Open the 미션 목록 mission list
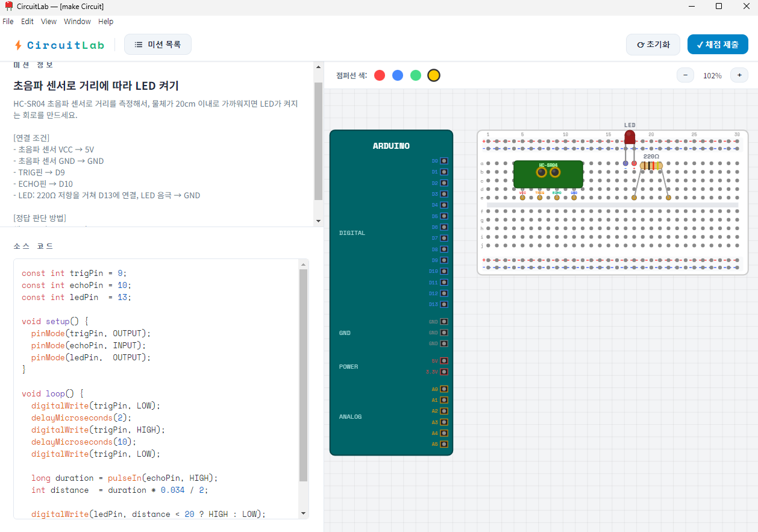The height and width of the screenshot is (532, 758). (158, 45)
